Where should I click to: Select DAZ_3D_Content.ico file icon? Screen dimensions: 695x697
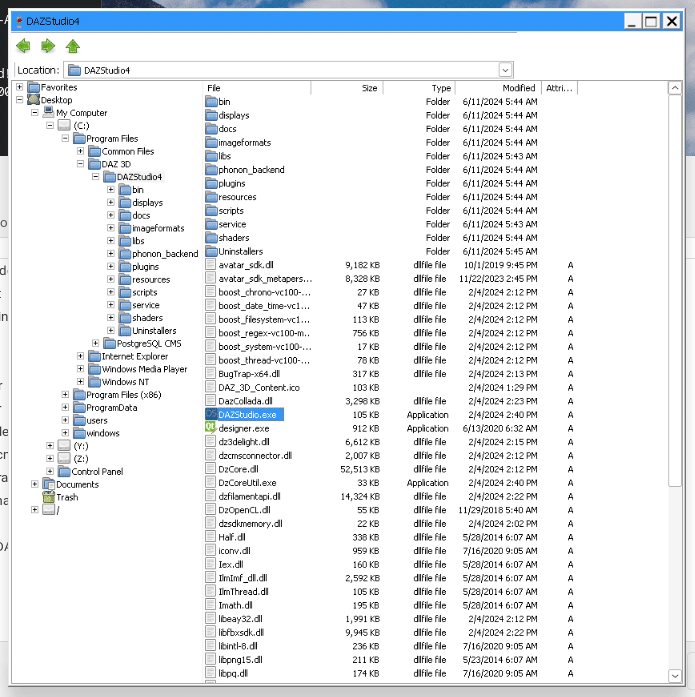point(211,387)
